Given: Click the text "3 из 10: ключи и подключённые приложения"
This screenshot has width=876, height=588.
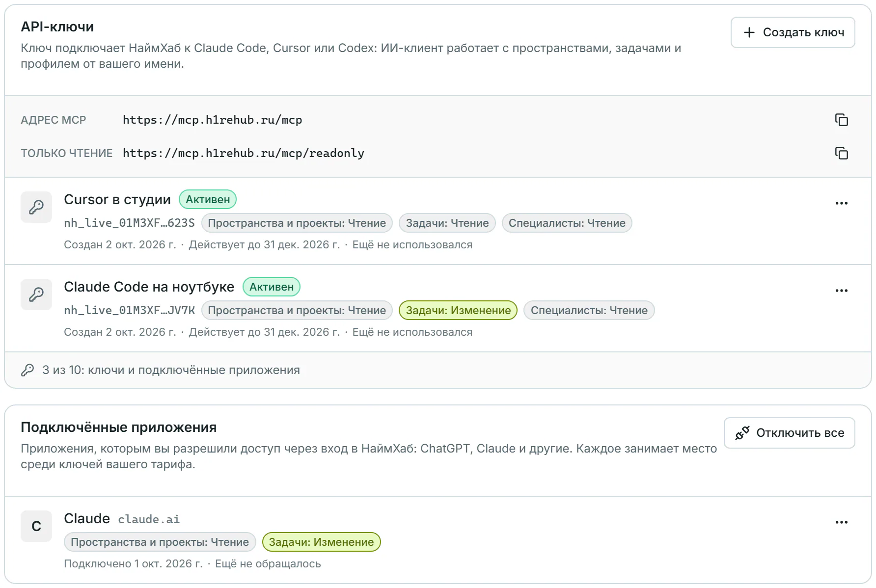Looking at the screenshot, I should pyautogui.click(x=171, y=370).
